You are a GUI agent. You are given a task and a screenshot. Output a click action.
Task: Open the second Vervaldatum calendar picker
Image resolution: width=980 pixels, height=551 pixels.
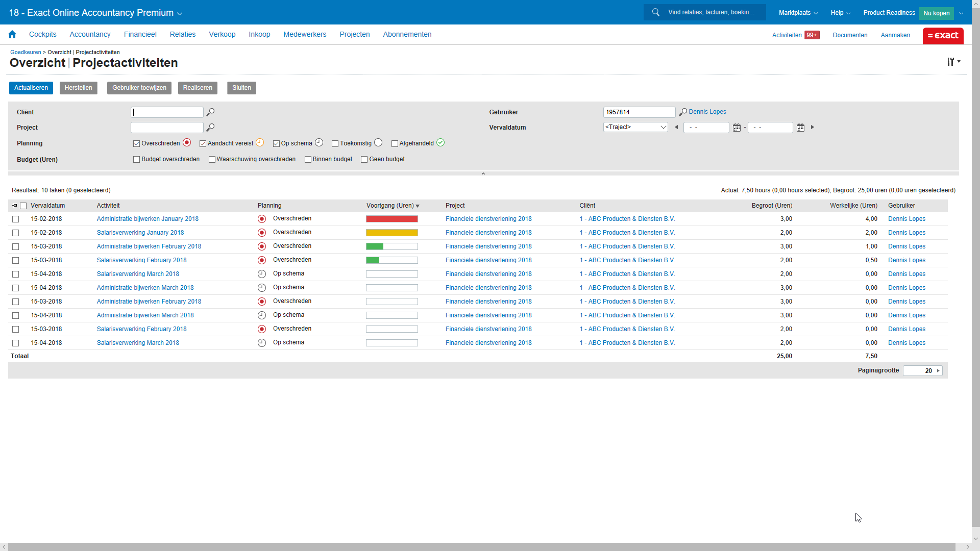coord(800,128)
